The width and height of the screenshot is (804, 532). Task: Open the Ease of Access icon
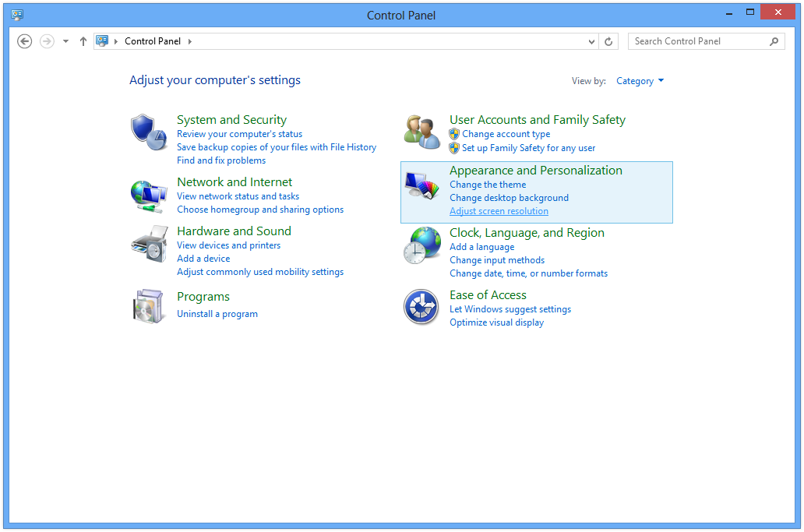(421, 307)
